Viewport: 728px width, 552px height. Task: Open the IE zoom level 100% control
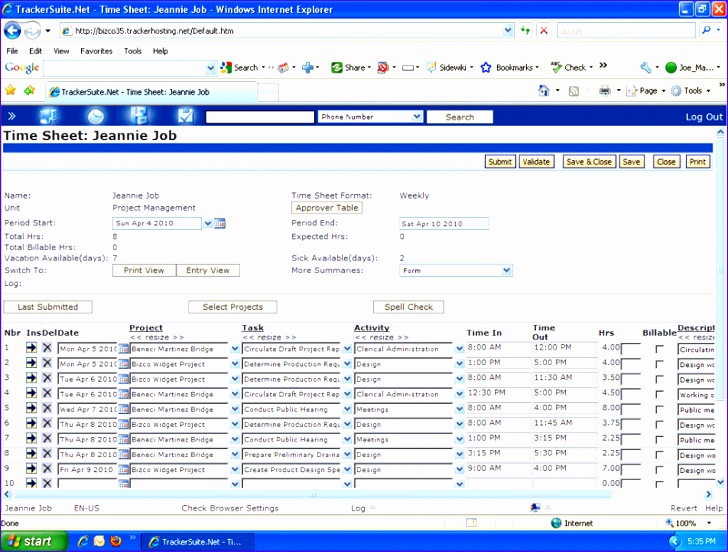pyautogui.click(x=689, y=523)
